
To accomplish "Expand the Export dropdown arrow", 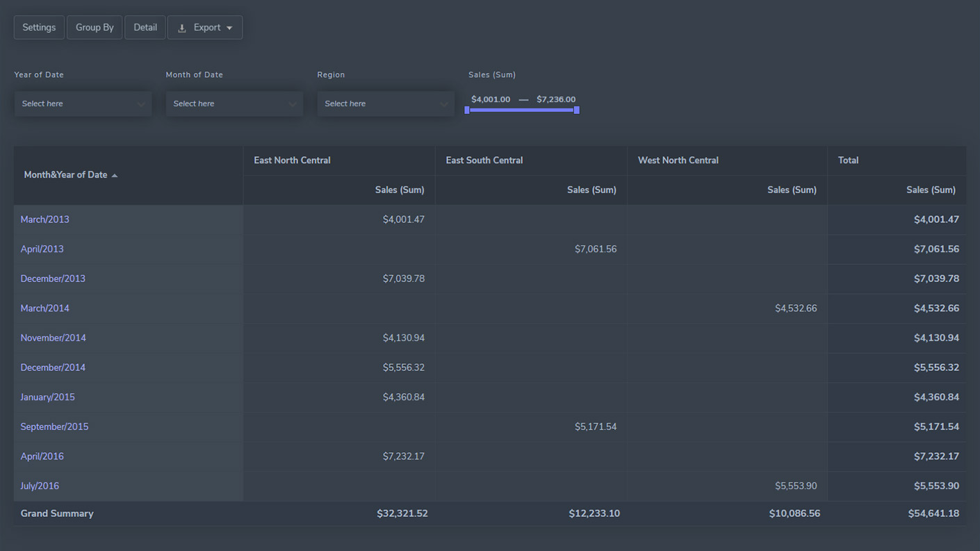I will tap(230, 28).
